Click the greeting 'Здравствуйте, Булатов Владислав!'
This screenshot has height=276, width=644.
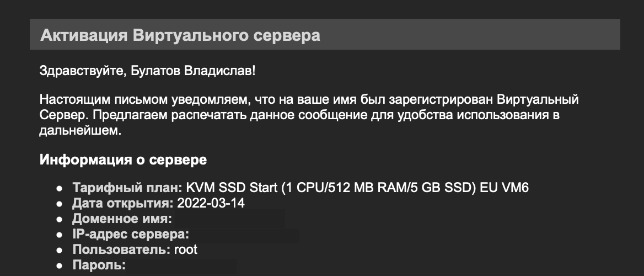(148, 70)
